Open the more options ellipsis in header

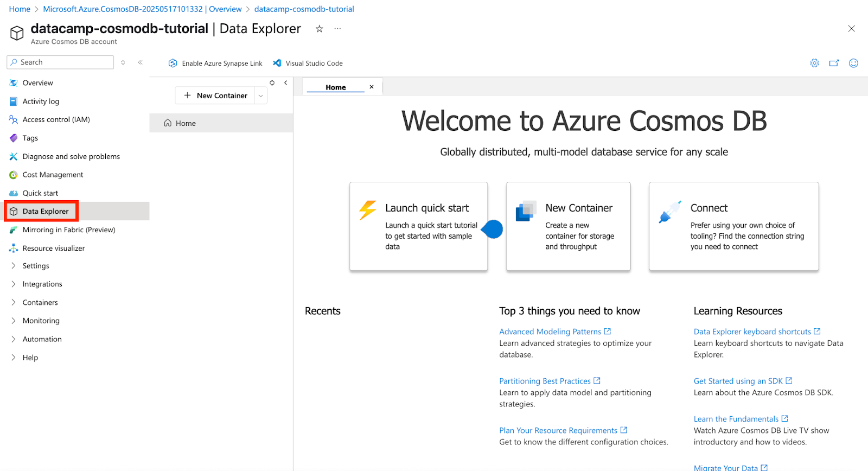point(337,29)
